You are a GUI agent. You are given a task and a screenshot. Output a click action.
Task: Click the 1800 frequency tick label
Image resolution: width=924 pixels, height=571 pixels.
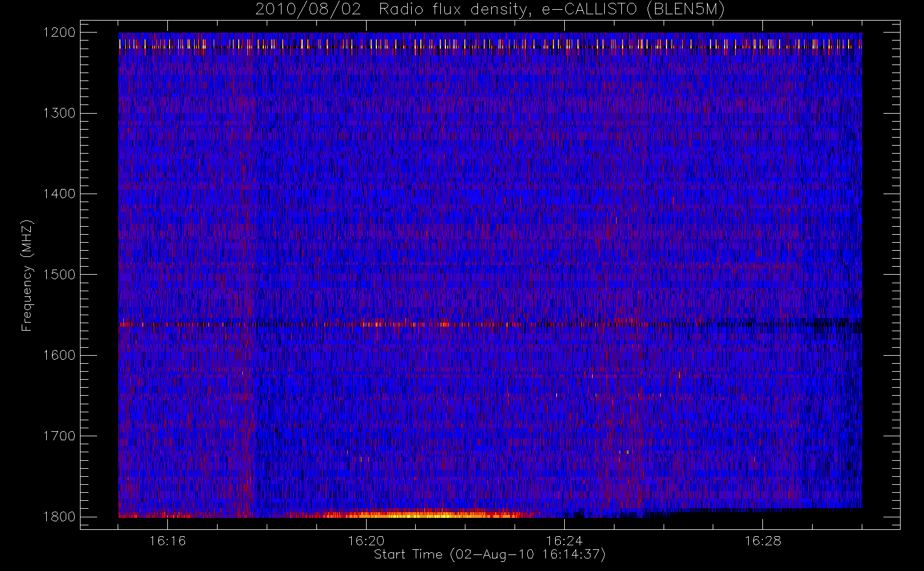pyautogui.click(x=59, y=516)
